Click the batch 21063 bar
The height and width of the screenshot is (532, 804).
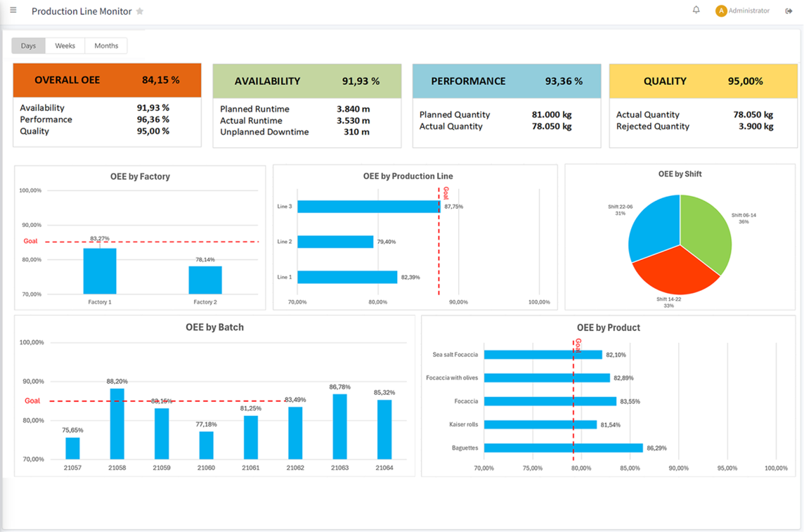point(339,427)
